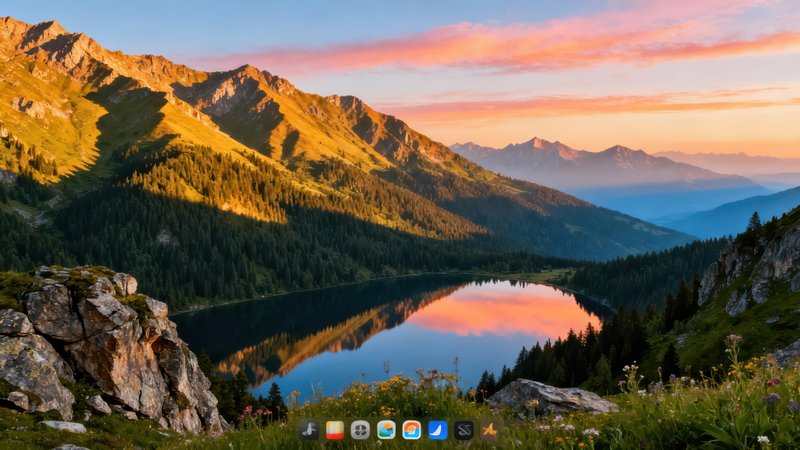Click the distant snow-capped mountain peak

[x=540, y=148]
